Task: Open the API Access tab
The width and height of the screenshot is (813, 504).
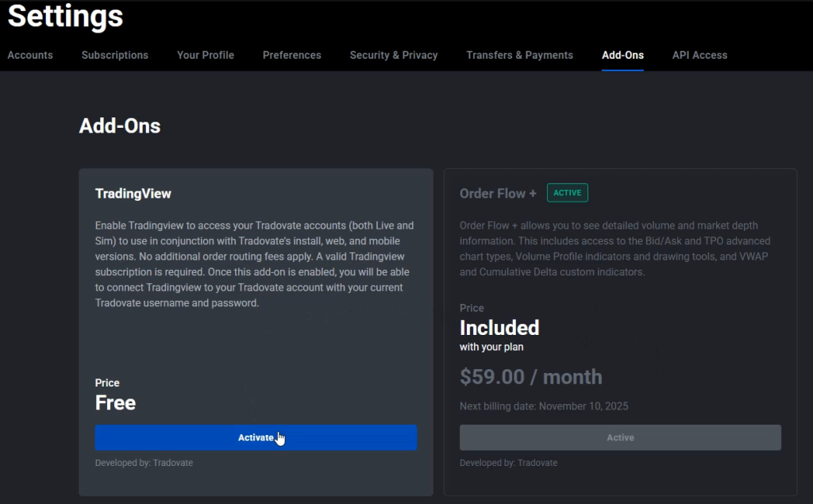Action: pyautogui.click(x=699, y=56)
